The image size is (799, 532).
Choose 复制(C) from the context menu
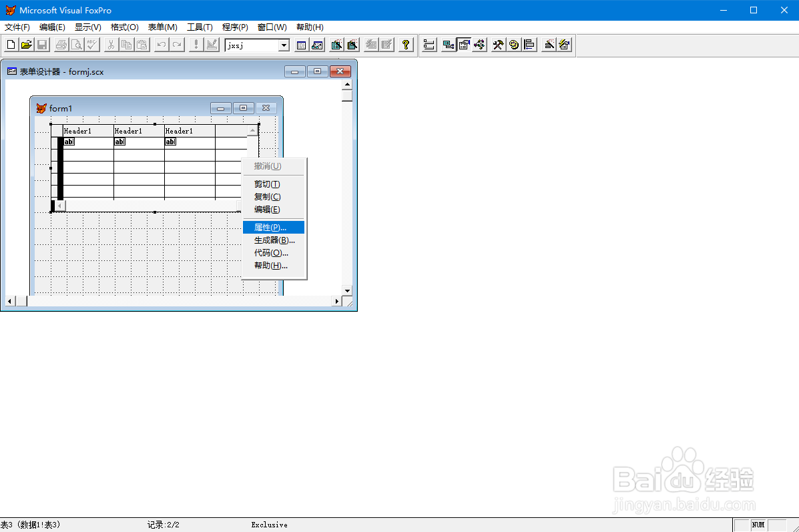(274, 197)
